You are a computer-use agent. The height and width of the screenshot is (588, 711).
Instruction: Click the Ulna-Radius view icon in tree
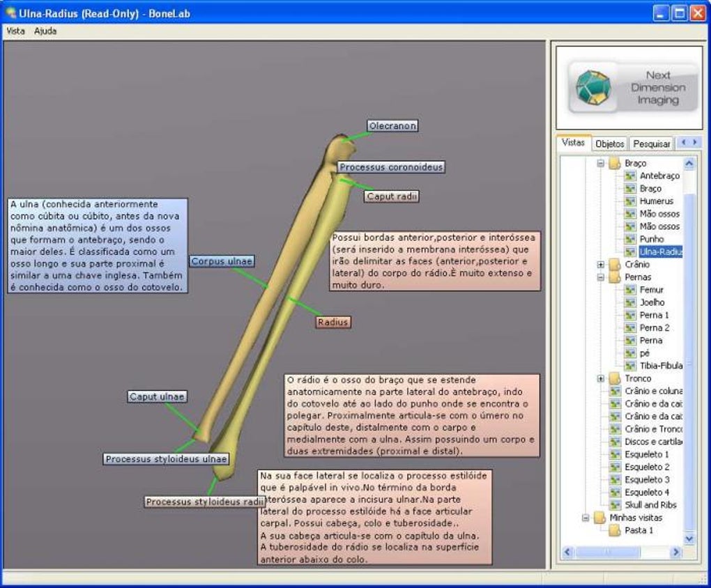point(630,252)
